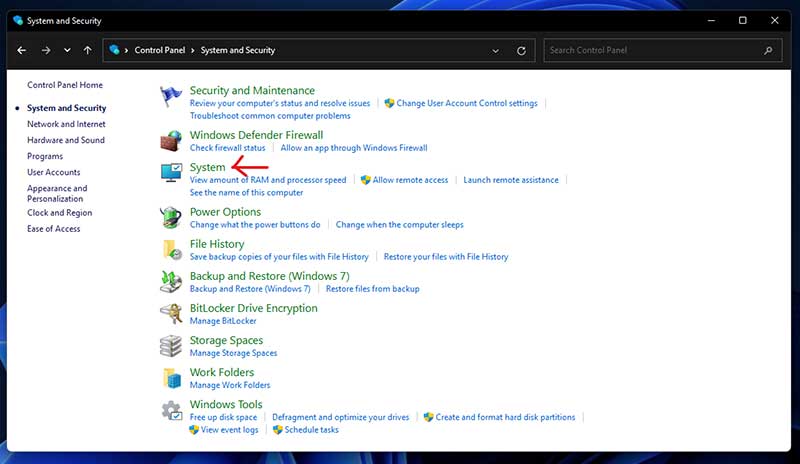Click the Storage Spaces drives icon
Screen dimensions: 800x464
(x=171, y=345)
